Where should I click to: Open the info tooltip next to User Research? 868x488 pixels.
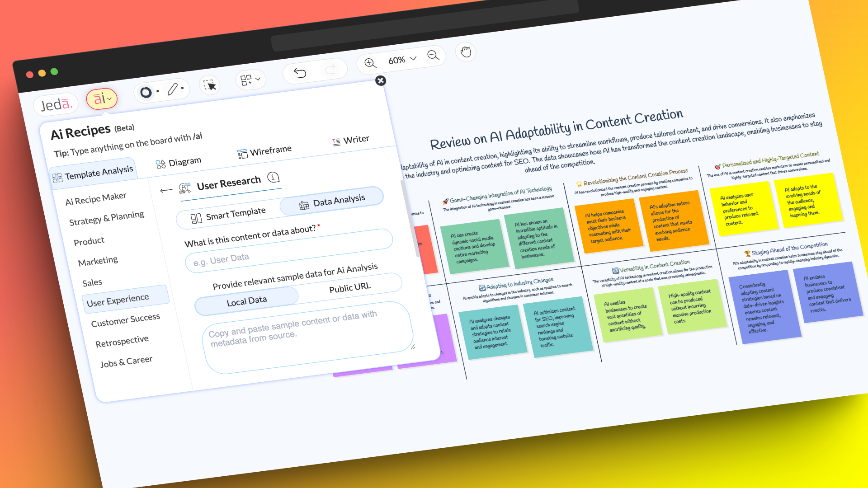(273, 178)
